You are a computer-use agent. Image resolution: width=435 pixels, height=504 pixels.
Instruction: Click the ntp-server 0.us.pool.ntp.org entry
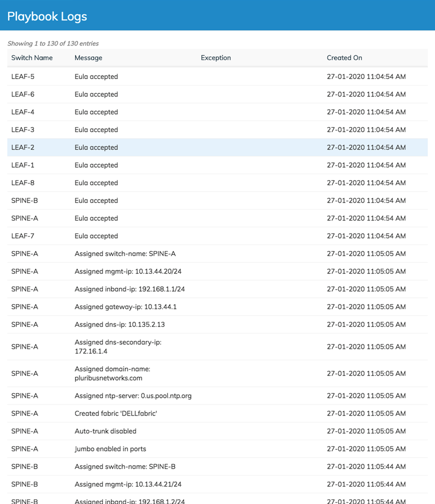(217, 396)
